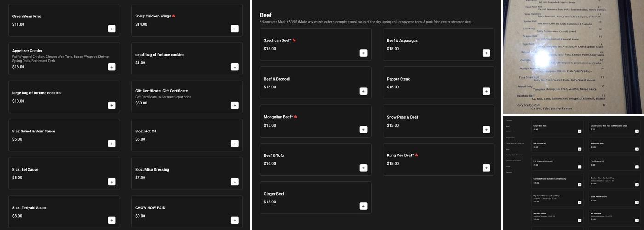Open the sushi roll menu photo

[573, 57]
